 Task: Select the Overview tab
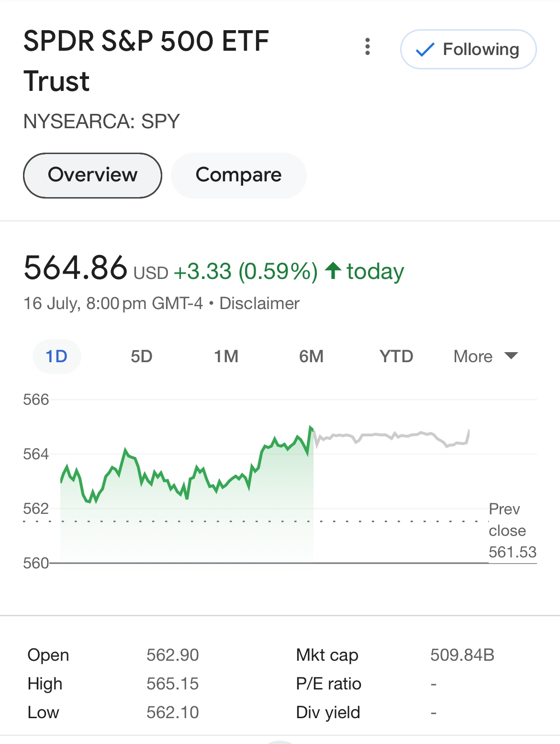click(92, 175)
